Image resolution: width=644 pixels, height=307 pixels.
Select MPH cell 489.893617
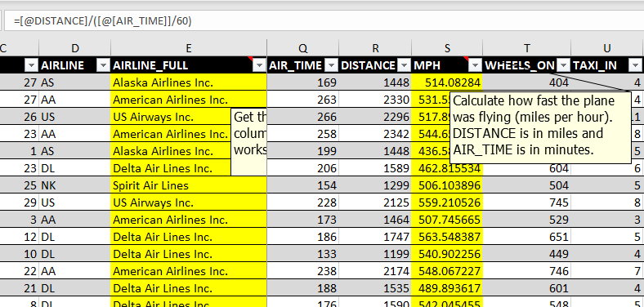pos(447,288)
